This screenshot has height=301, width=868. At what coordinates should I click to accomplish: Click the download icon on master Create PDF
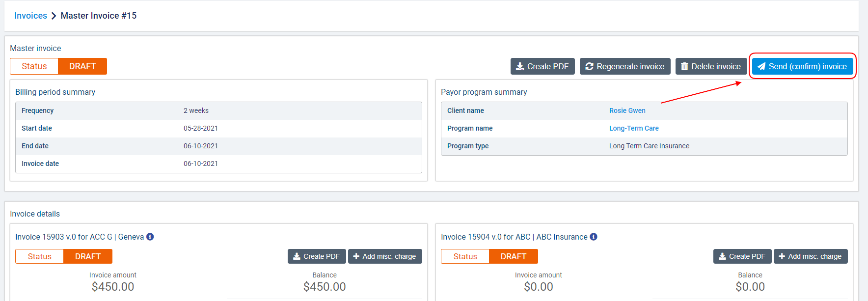point(519,66)
